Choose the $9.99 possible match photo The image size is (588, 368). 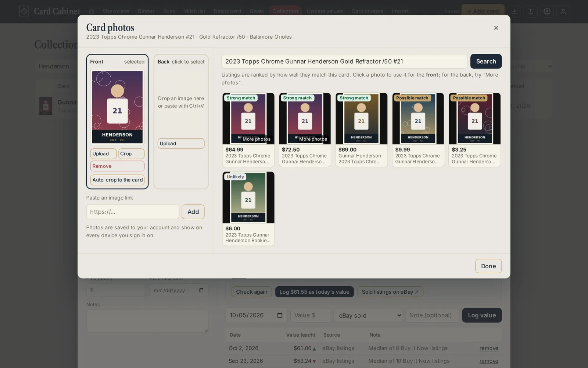[x=418, y=118]
